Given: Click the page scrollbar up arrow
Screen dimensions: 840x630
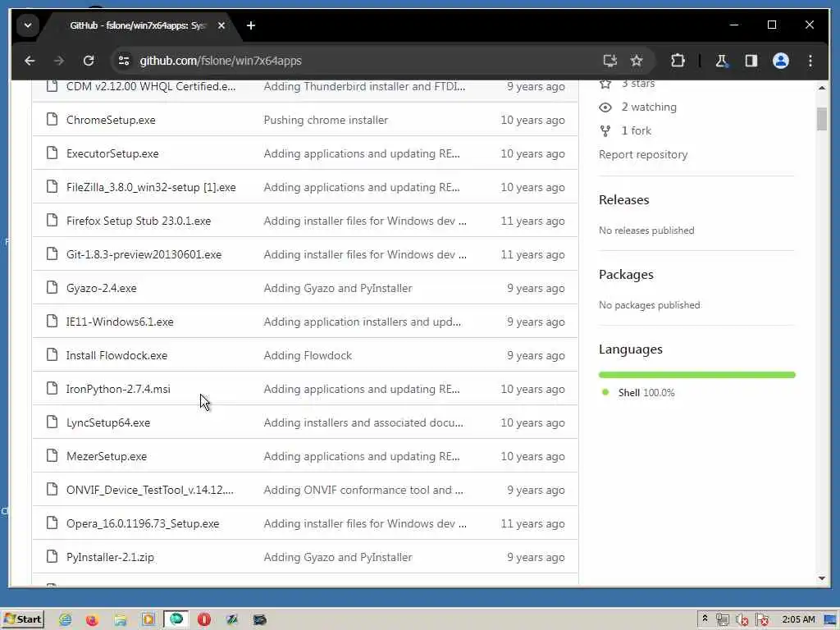Looking at the screenshot, I should (x=822, y=88).
